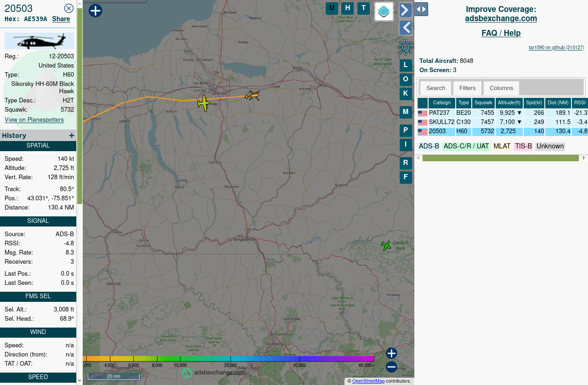The image size is (588, 385).
Task: Toggle the P map option button
Action: pyautogui.click(x=406, y=130)
